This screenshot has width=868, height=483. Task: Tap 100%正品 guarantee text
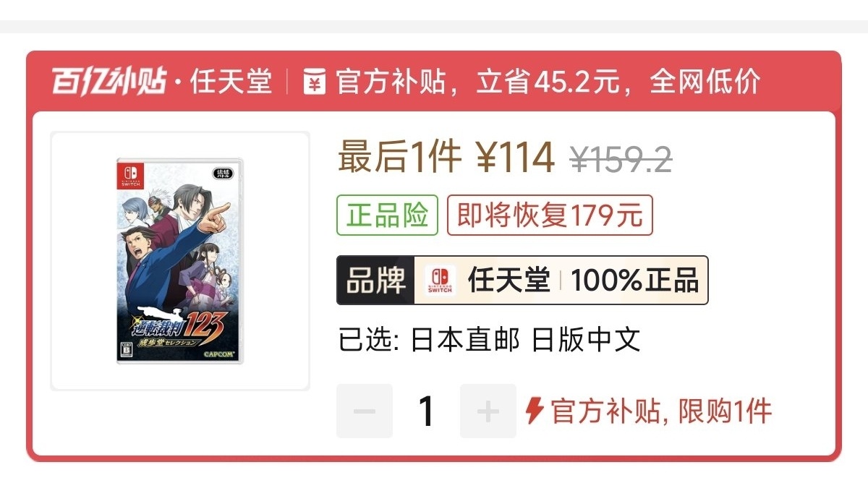click(634, 280)
